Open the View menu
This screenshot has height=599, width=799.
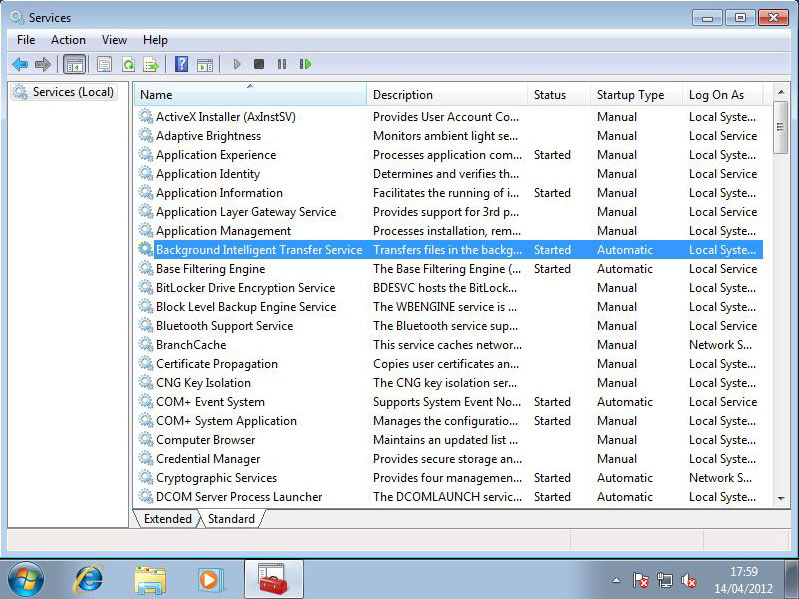click(x=114, y=40)
